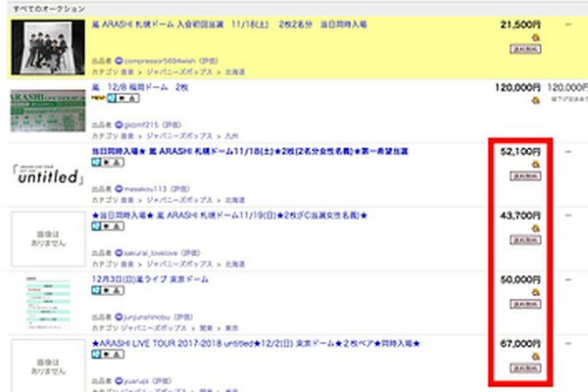The width and height of the screenshot is (588, 392).
Task: Click 評価 link next to masakou113
Action: tap(180, 189)
